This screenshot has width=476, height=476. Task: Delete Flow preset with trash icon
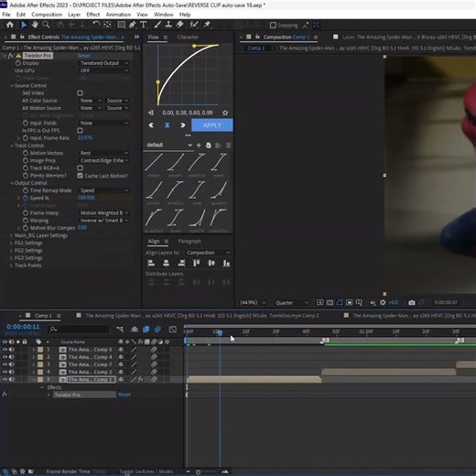coord(228,146)
